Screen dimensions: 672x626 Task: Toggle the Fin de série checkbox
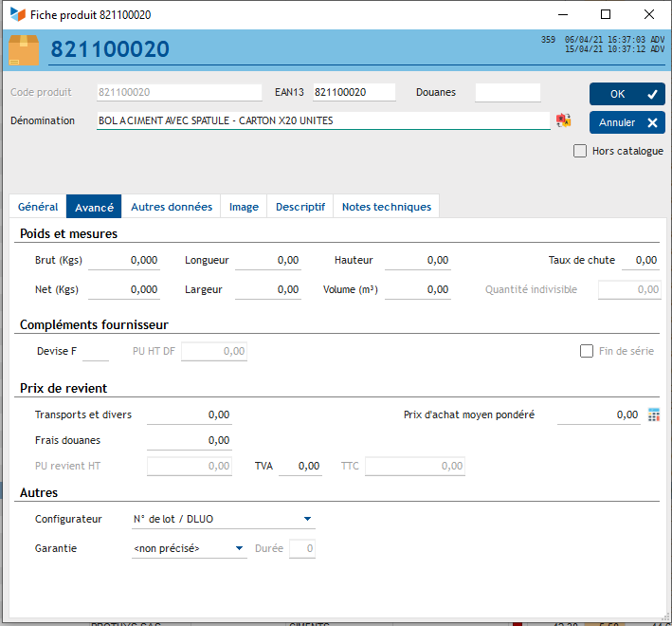pyautogui.click(x=587, y=351)
